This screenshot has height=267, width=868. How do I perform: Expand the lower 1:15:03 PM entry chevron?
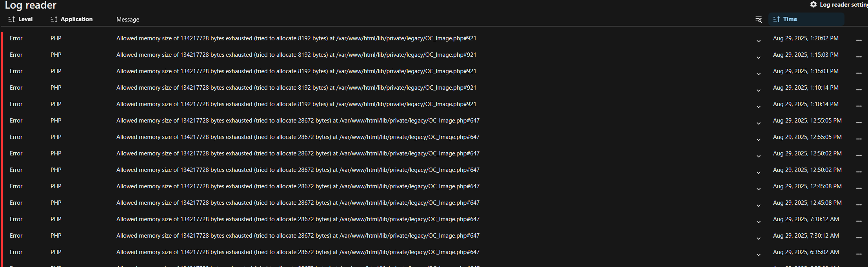[759, 74]
